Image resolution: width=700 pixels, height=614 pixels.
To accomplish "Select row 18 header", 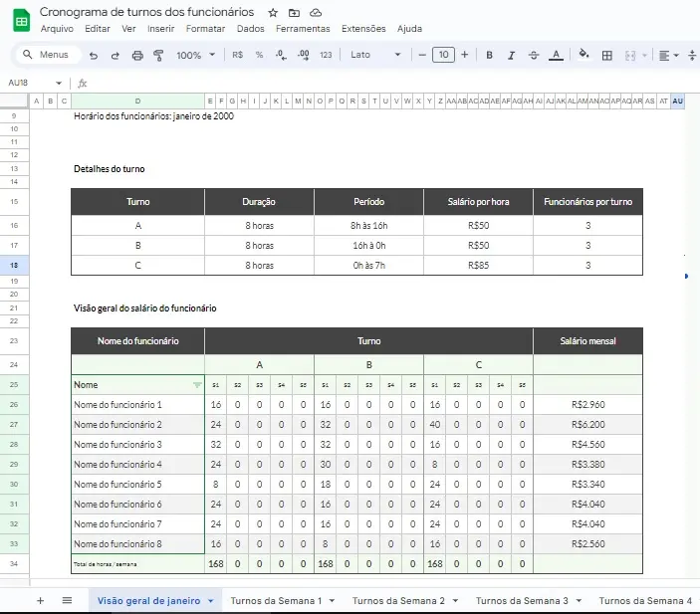I will click(14, 265).
